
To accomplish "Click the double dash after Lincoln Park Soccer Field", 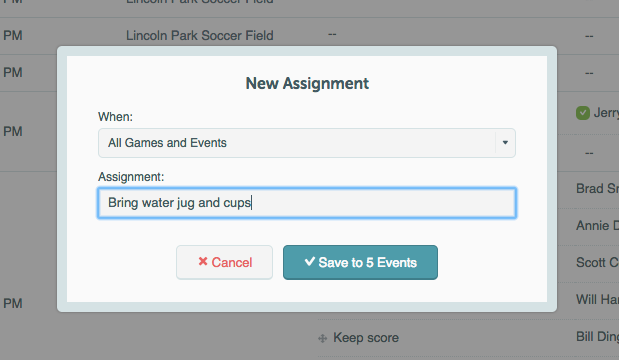I will [332, 34].
